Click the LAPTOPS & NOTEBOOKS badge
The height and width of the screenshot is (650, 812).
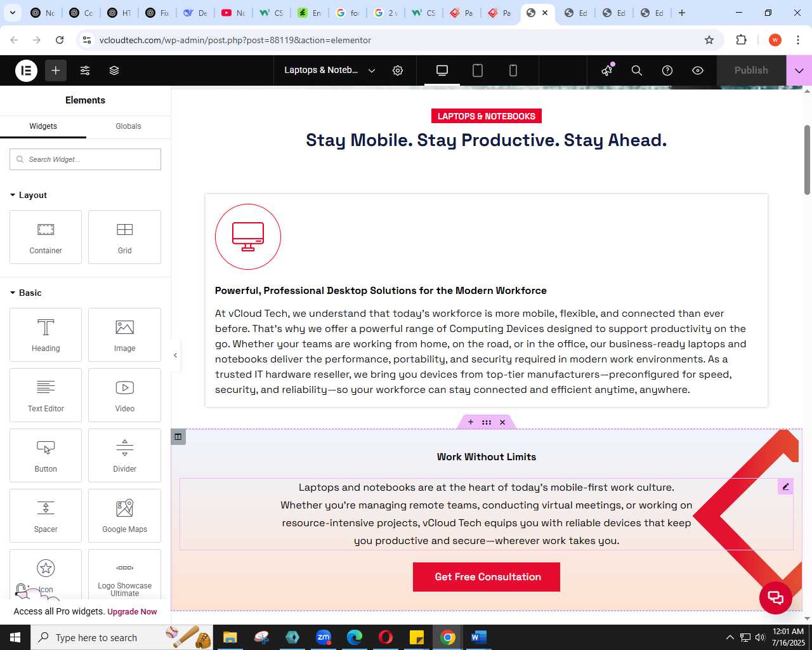point(487,116)
